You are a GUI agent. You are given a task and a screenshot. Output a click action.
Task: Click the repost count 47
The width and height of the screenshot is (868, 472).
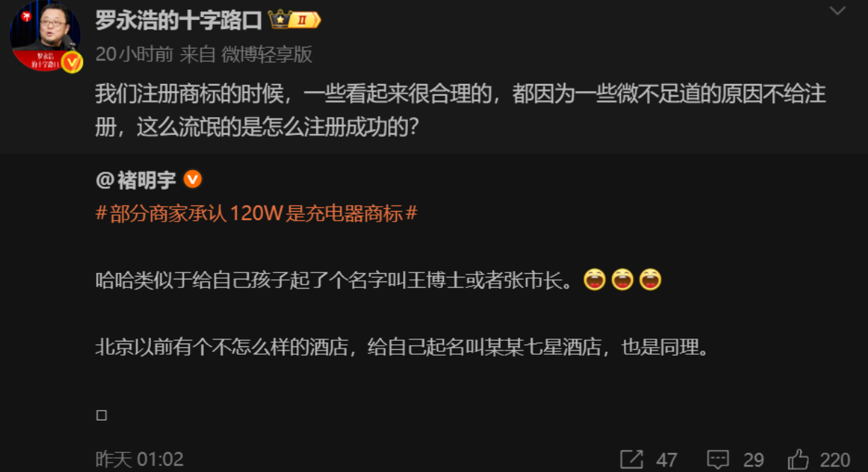coord(667,461)
